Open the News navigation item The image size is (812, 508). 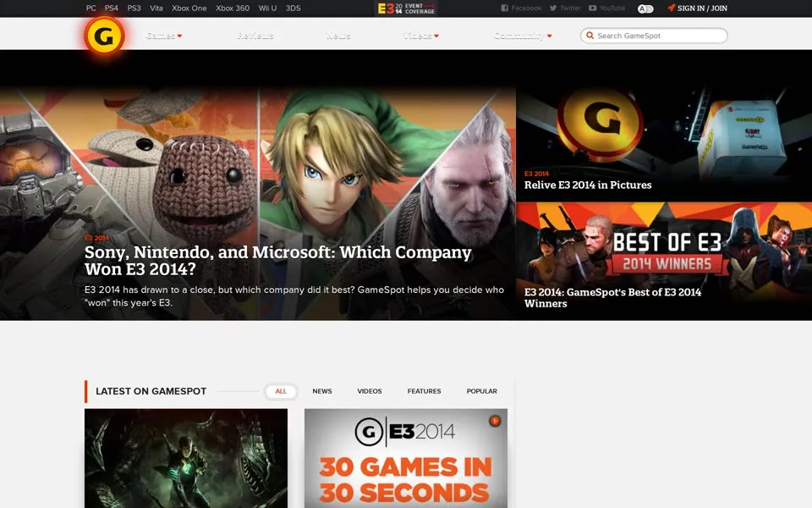(x=338, y=36)
